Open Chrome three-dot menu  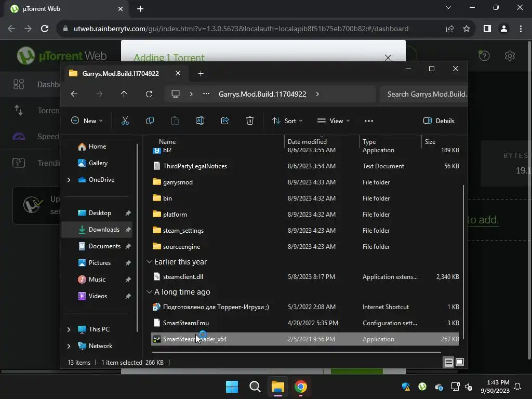[521, 29]
